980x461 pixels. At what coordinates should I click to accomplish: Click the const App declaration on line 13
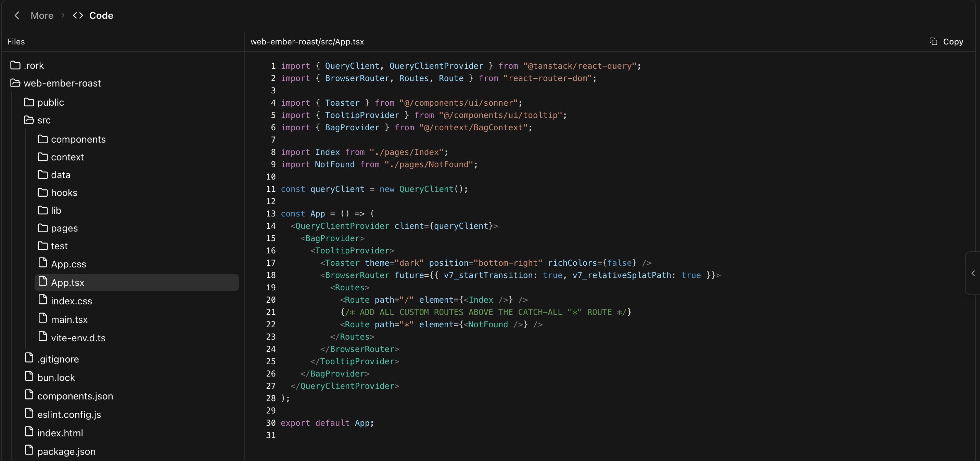click(327, 214)
